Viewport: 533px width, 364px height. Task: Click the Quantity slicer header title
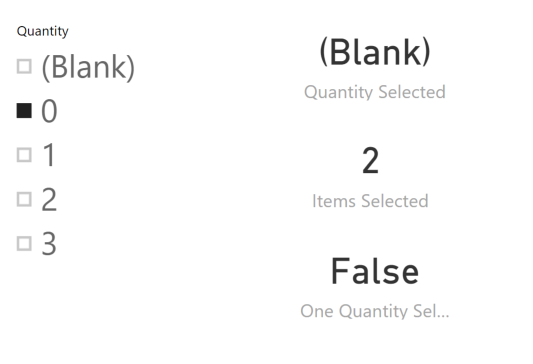pos(42,31)
